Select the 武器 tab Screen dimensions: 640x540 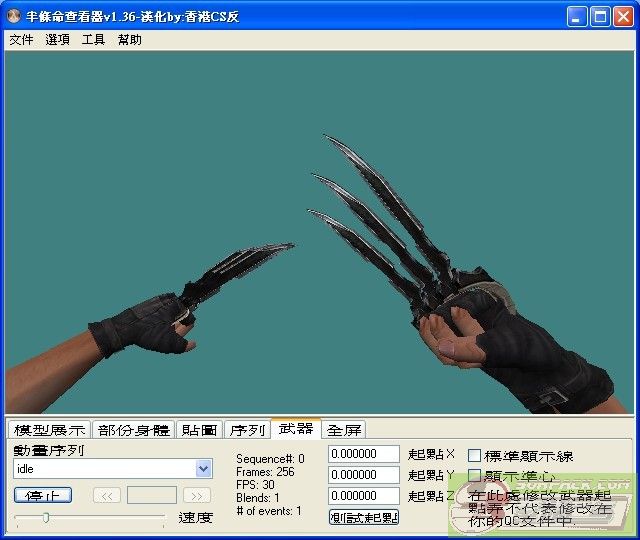[296, 428]
